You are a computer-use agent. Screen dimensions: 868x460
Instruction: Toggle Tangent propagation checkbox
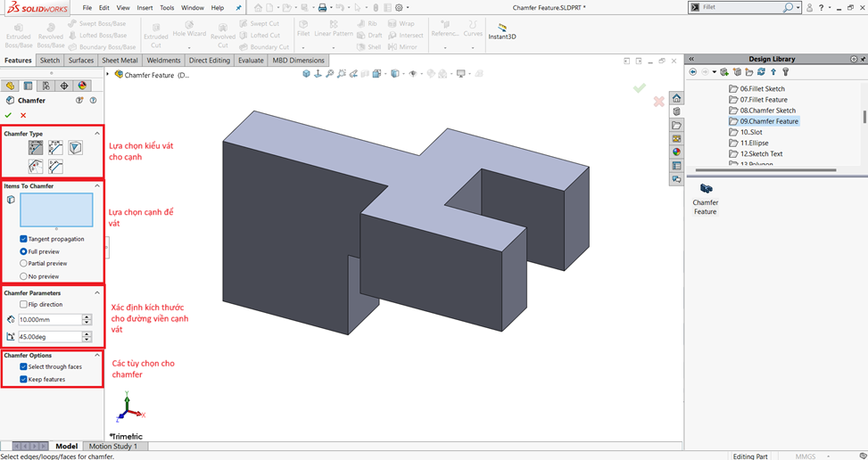23,239
